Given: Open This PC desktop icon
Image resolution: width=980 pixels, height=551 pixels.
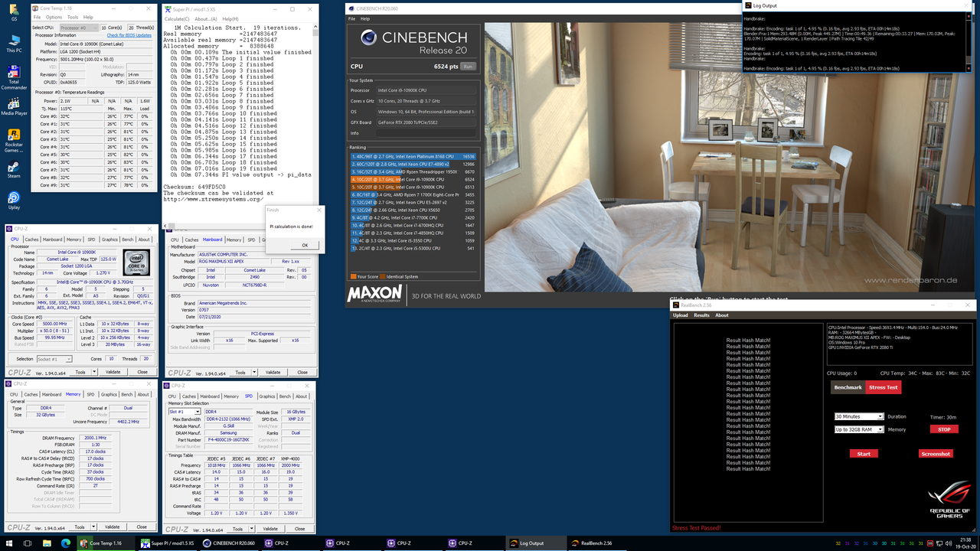Looking at the screenshot, I should coord(14,42).
